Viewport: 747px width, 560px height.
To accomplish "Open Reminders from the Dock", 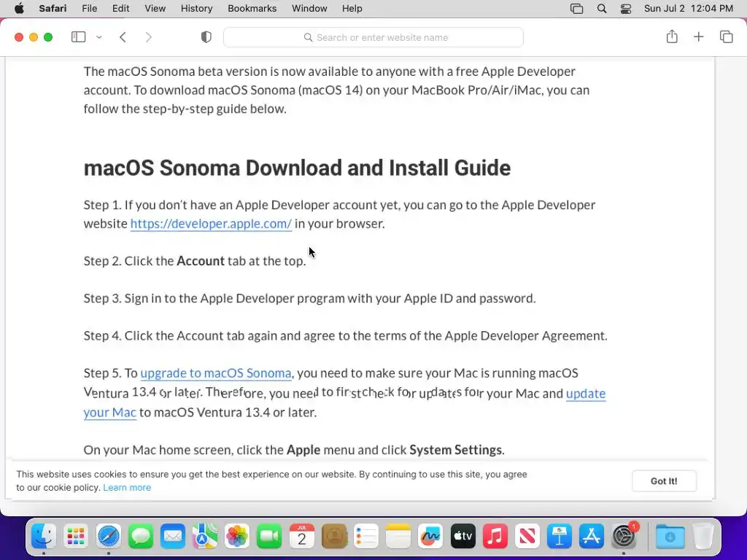I will tap(366, 537).
